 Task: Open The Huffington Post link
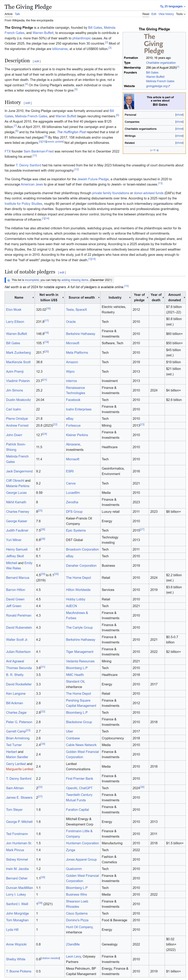pos(71,132)
